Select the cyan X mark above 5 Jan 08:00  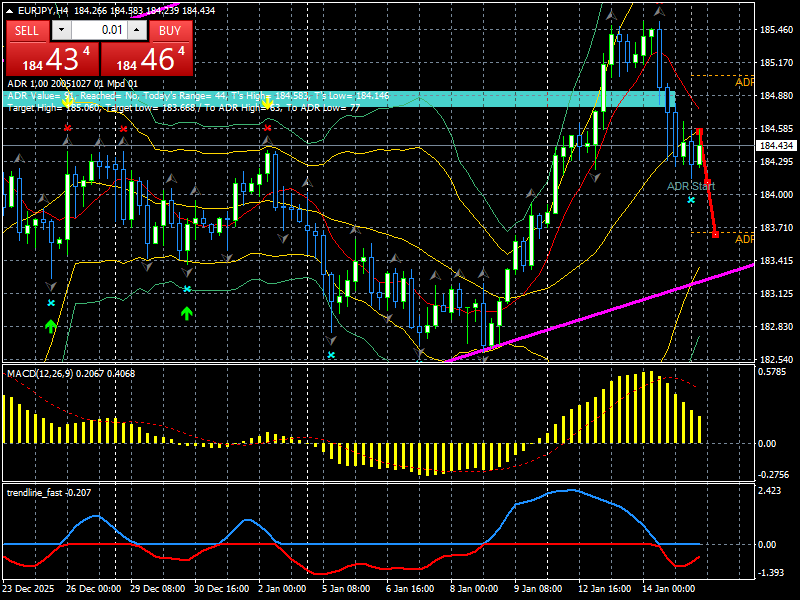(331, 355)
